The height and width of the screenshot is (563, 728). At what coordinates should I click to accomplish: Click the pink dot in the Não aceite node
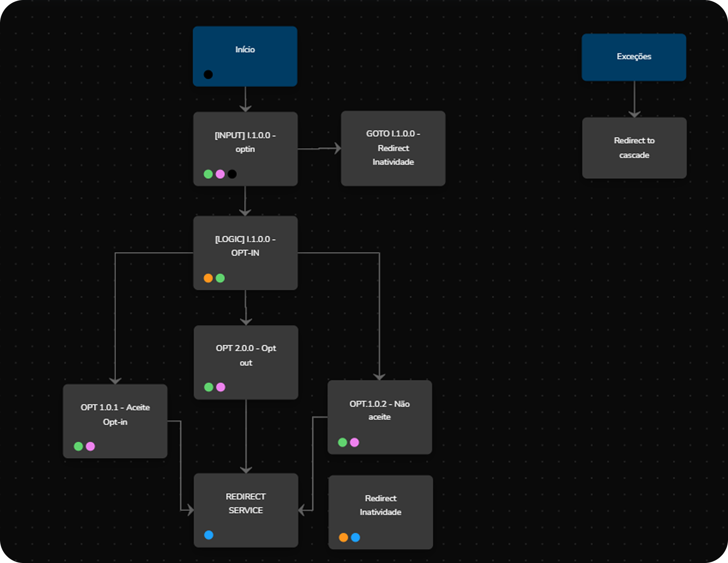(354, 442)
